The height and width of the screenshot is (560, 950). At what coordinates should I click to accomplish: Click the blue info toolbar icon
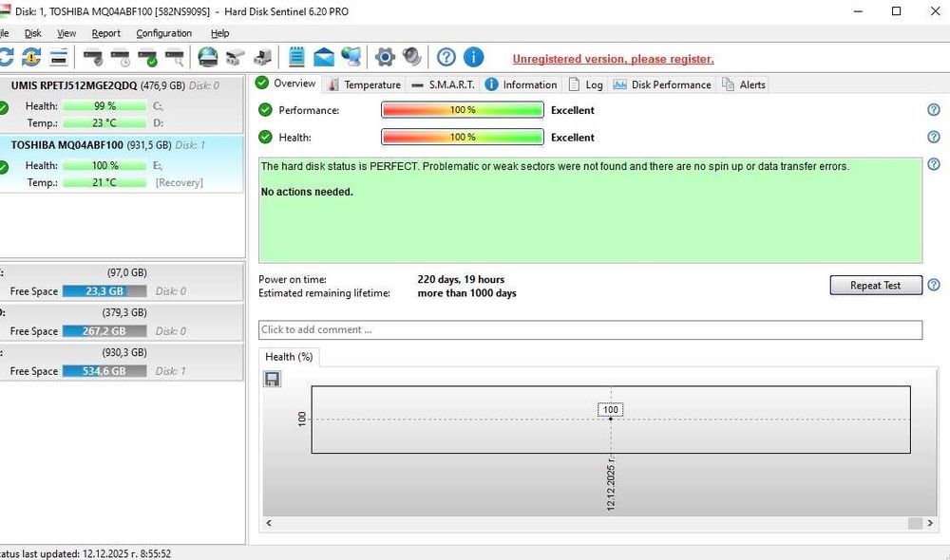pos(473,57)
